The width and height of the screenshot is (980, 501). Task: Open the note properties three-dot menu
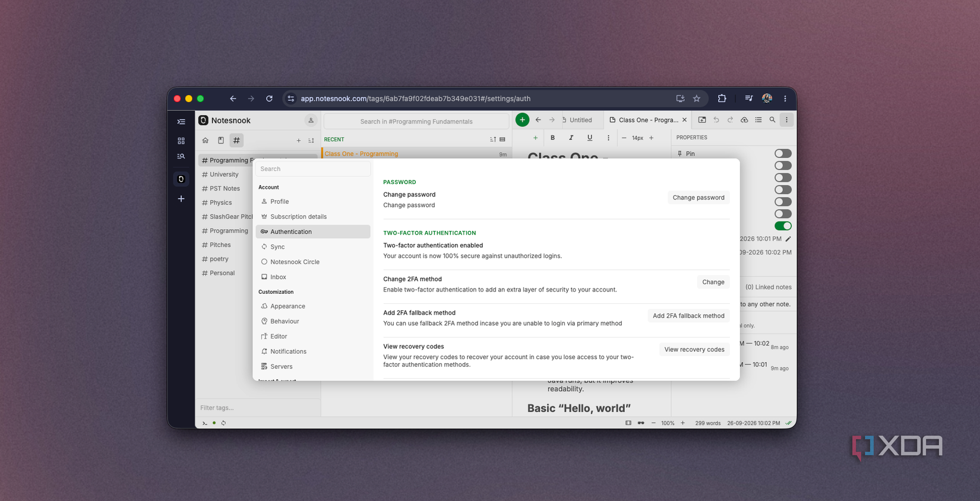[786, 120]
